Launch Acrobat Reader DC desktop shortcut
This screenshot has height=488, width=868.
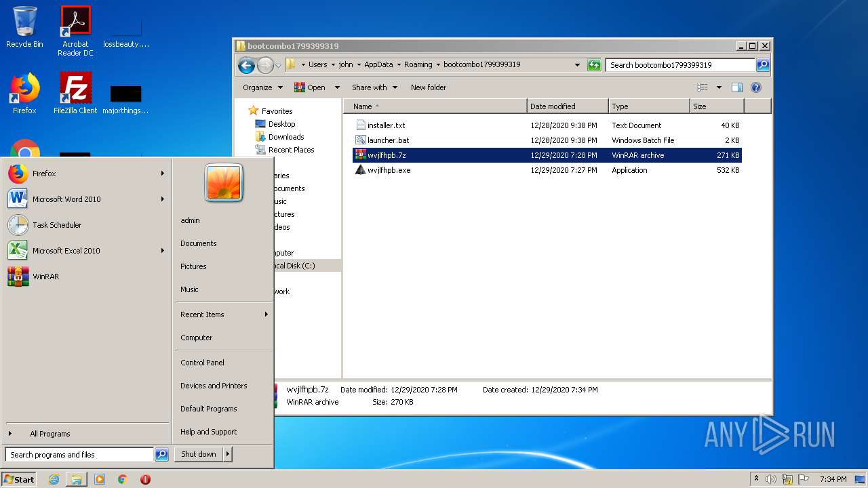coord(75,31)
